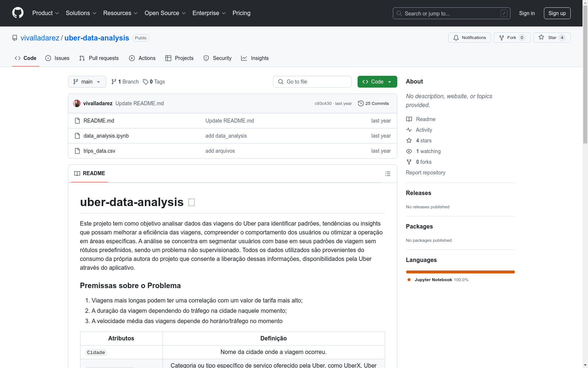Open the README.md file

99,121
